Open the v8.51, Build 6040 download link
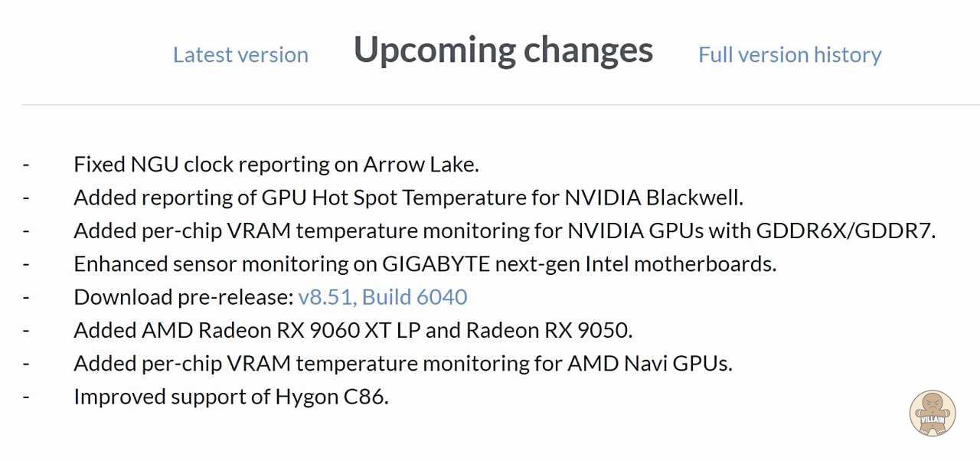The height and width of the screenshot is (461, 980). pyautogui.click(x=383, y=297)
